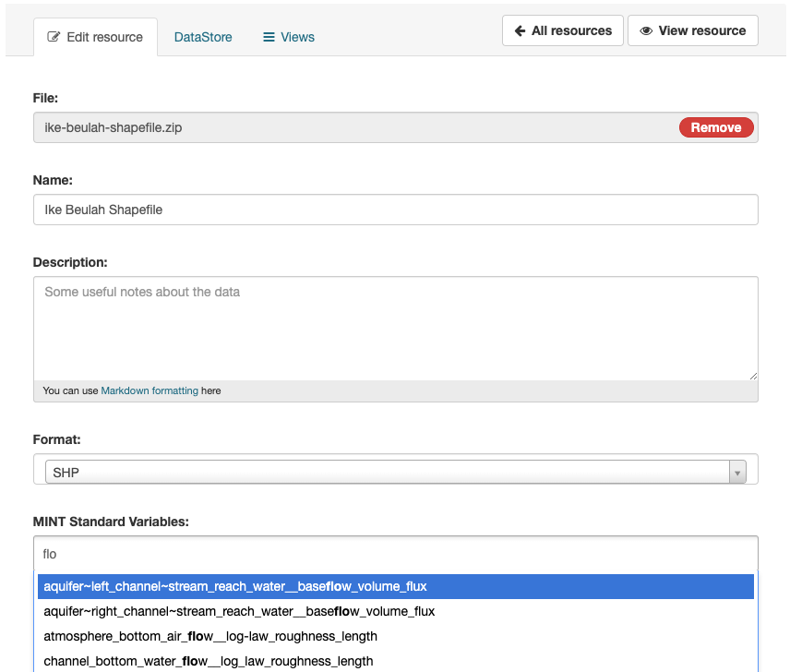Click the Edit resource pencil icon
Viewport: 790px width, 672px height.
(54, 37)
